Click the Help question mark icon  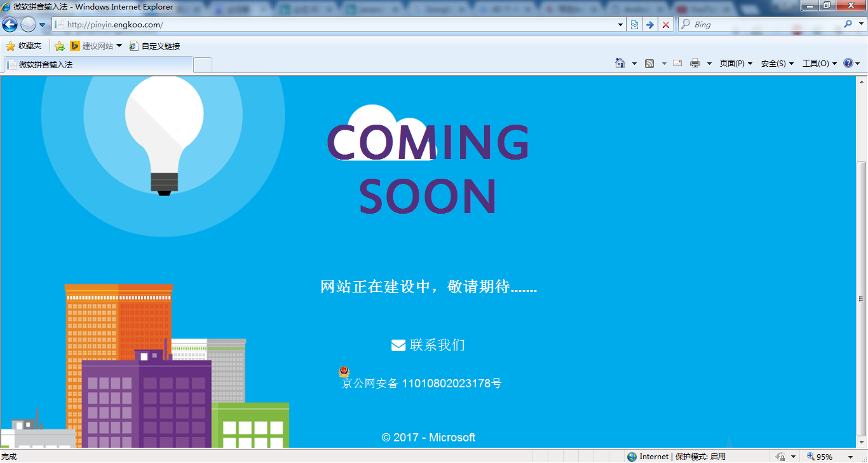848,63
